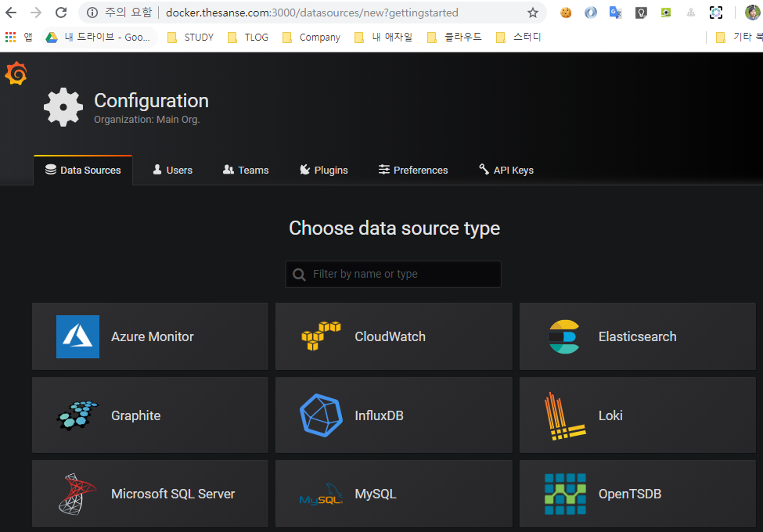
Task: Reload the page in the browser
Action: click(x=61, y=13)
